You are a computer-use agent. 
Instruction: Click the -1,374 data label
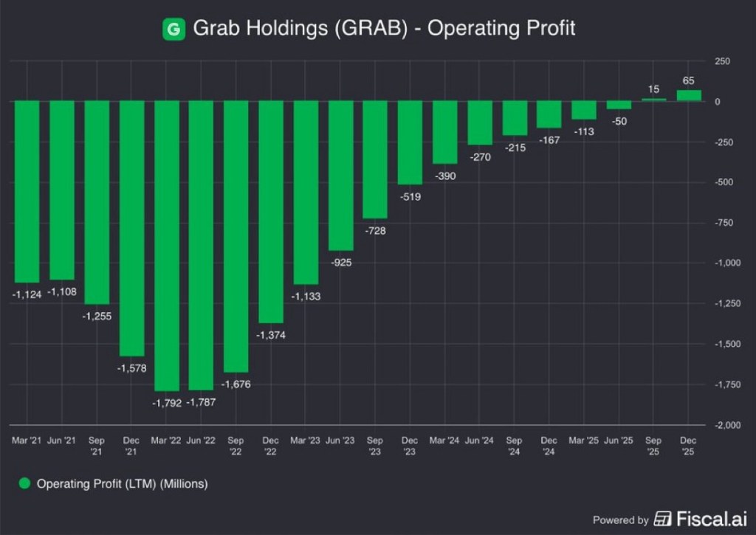tap(270, 335)
